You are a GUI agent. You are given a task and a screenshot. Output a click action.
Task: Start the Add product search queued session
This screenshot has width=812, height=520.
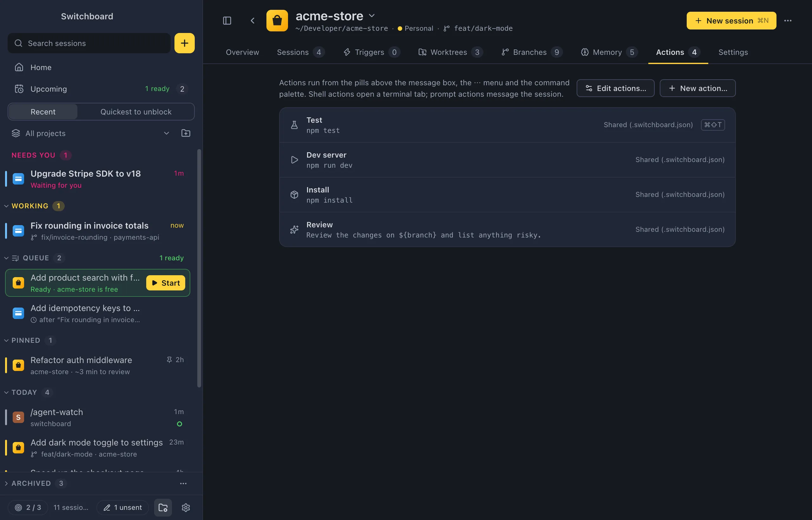(166, 283)
